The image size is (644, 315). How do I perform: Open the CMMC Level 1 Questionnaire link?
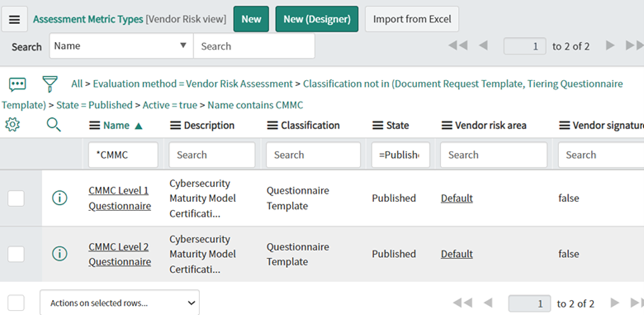coord(119,198)
